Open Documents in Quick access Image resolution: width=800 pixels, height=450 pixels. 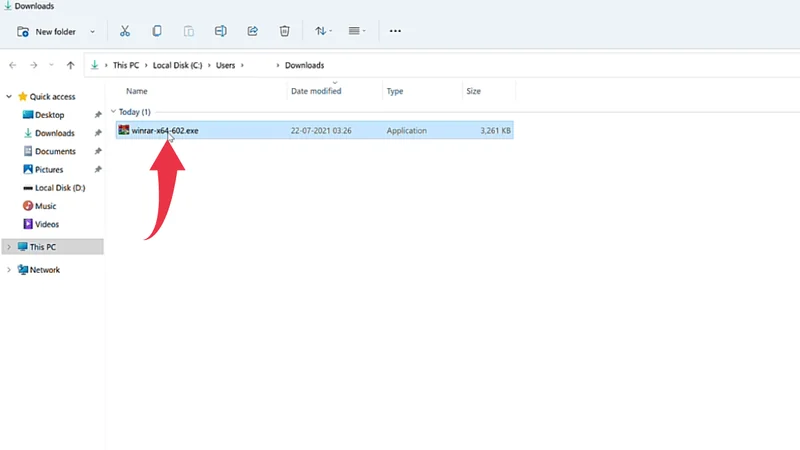pyautogui.click(x=55, y=151)
